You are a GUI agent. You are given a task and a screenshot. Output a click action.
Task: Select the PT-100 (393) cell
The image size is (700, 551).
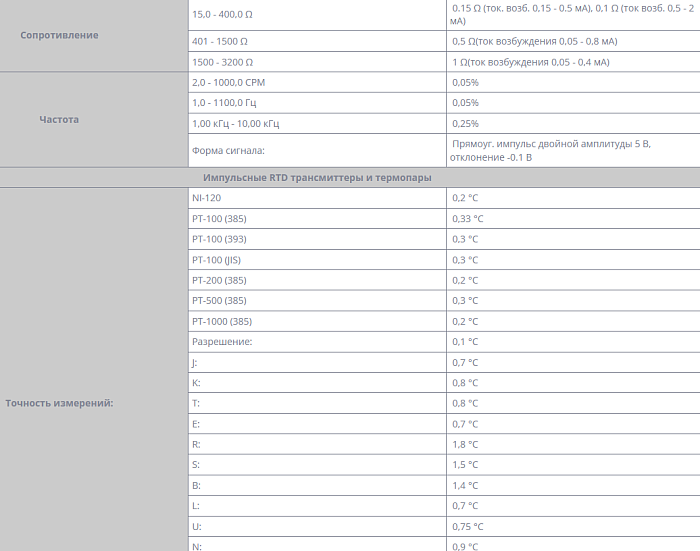(219, 239)
